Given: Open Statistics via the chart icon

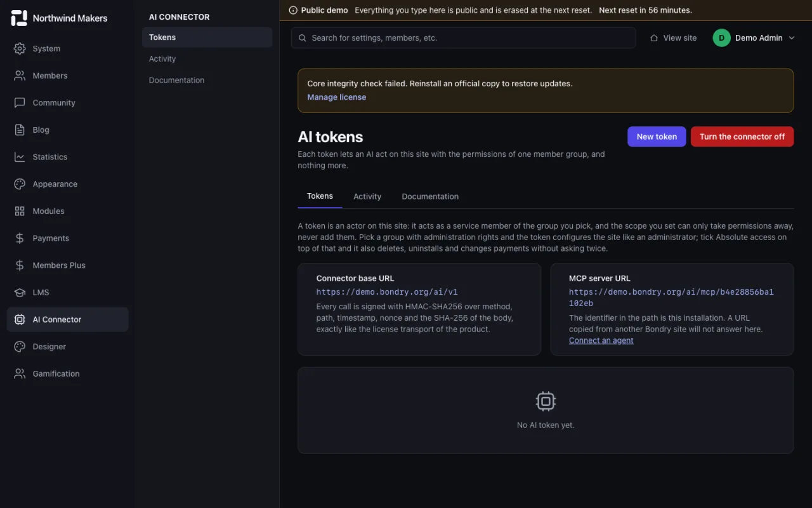Looking at the screenshot, I should pos(20,157).
